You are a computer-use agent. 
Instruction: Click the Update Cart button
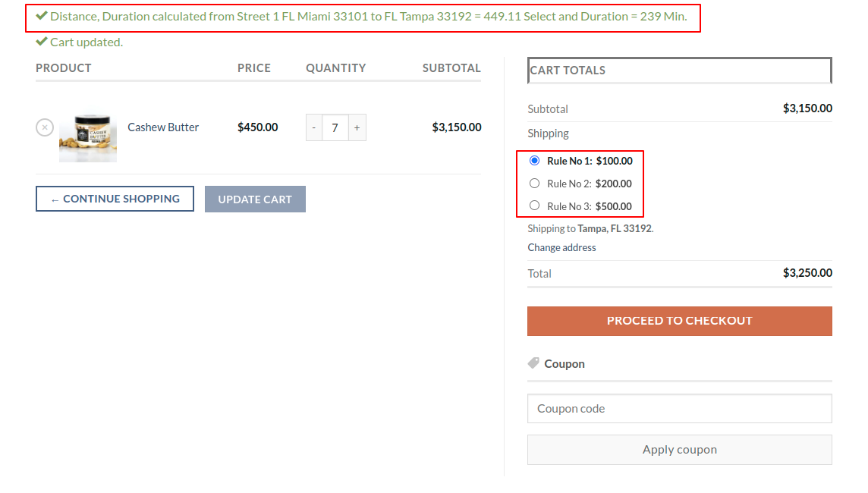(255, 199)
